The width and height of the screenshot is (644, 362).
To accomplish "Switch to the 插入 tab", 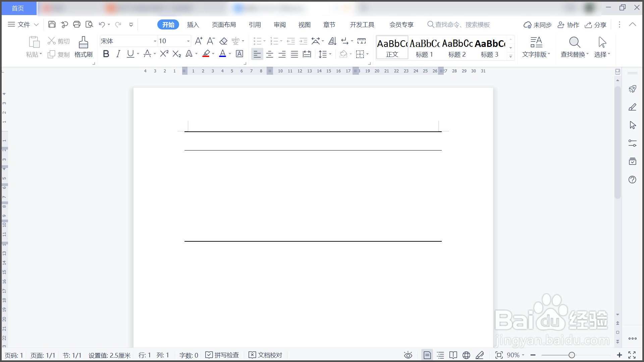I will pyautogui.click(x=193, y=25).
